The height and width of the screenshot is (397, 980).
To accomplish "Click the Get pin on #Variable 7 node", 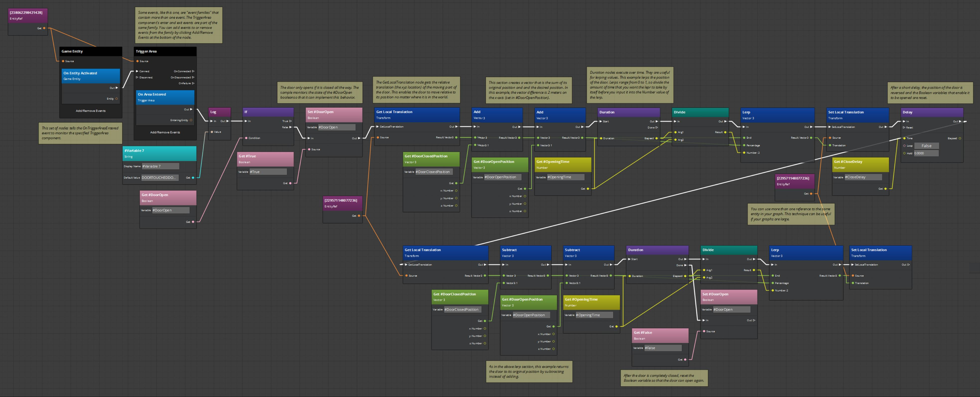I will coord(193,178).
